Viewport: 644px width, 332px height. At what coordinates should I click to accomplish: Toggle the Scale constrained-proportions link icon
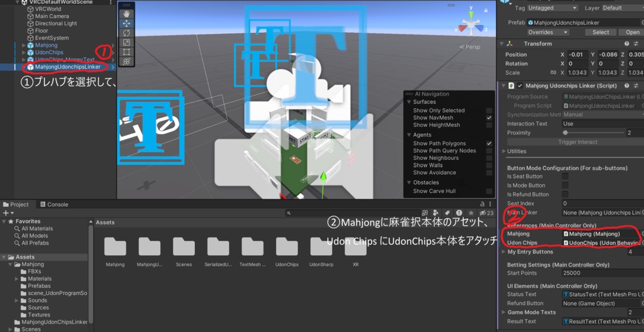coord(553,73)
